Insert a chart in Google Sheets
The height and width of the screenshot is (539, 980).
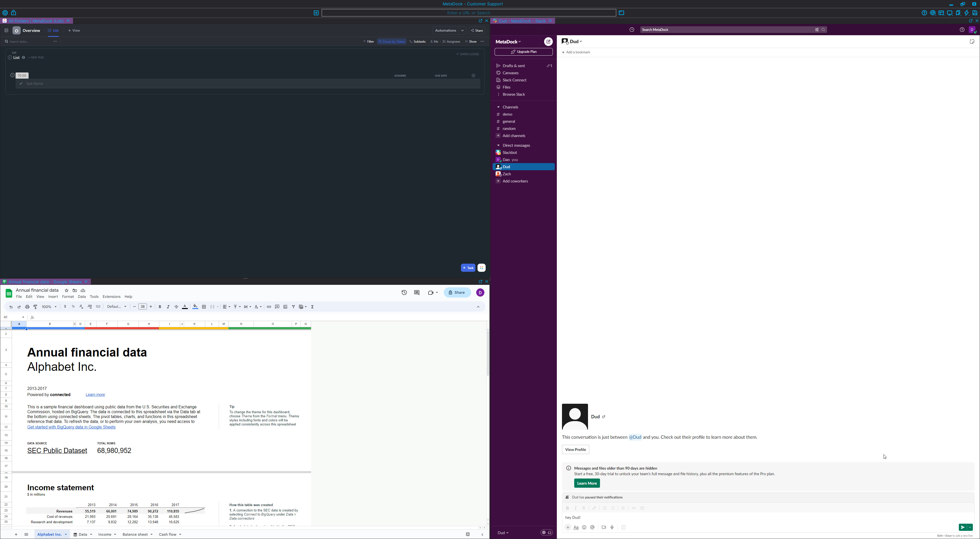[285, 307]
